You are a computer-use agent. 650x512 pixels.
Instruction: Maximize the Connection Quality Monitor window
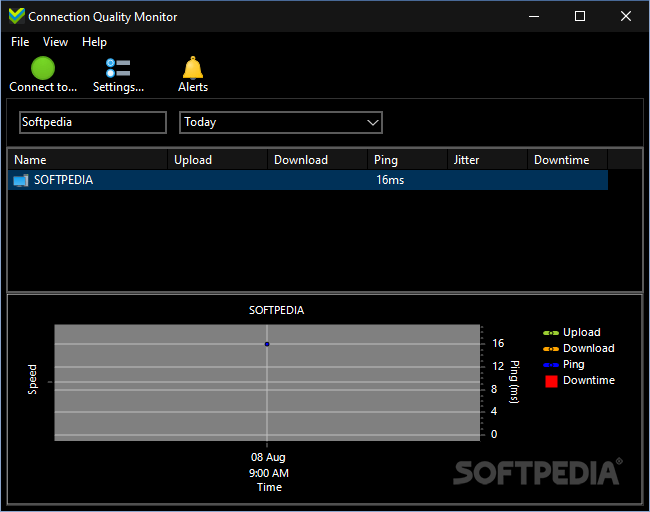pos(580,17)
